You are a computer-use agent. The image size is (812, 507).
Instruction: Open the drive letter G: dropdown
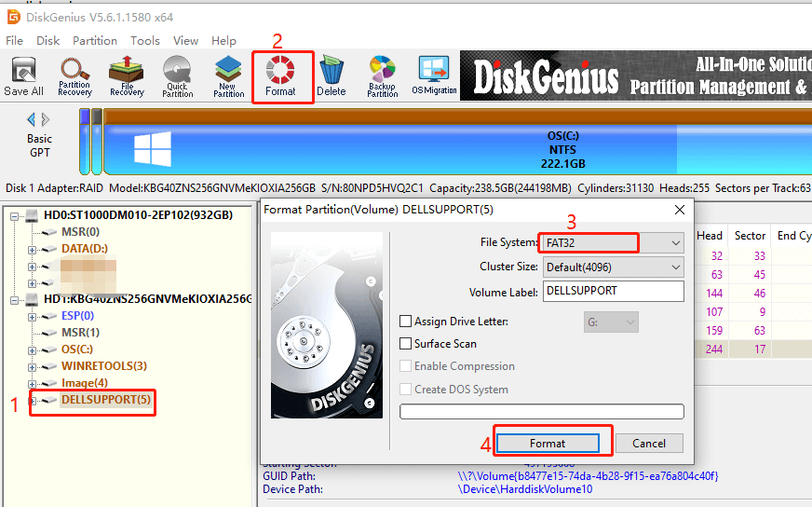click(x=611, y=322)
